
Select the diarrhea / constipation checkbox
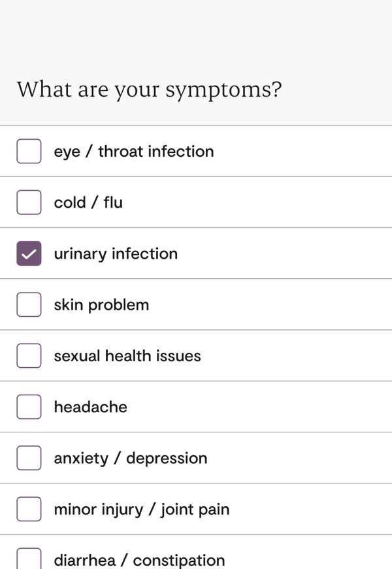point(29,559)
